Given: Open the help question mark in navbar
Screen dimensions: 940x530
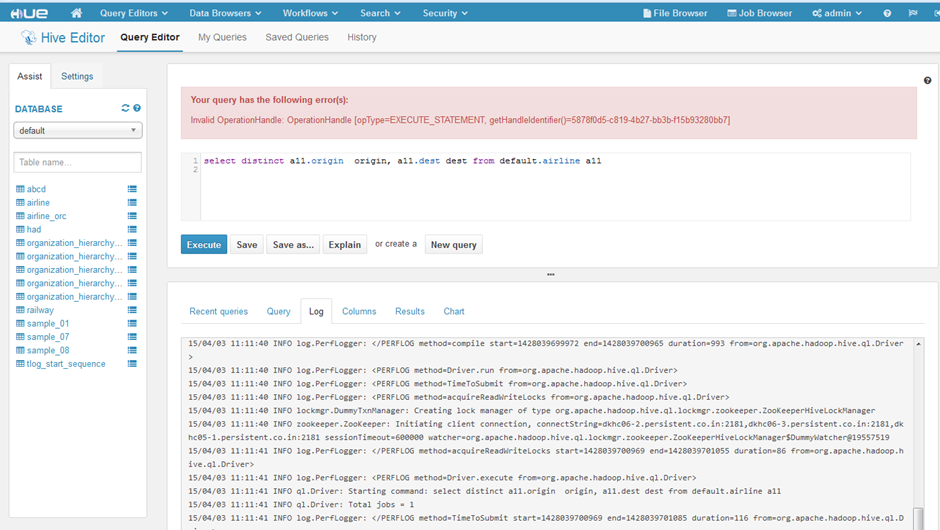Looking at the screenshot, I should pos(887,13).
